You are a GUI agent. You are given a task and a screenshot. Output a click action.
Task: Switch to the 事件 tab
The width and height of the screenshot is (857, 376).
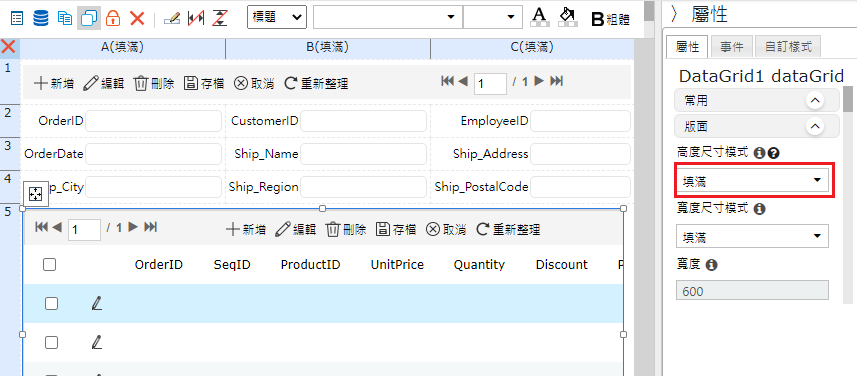(x=731, y=47)
